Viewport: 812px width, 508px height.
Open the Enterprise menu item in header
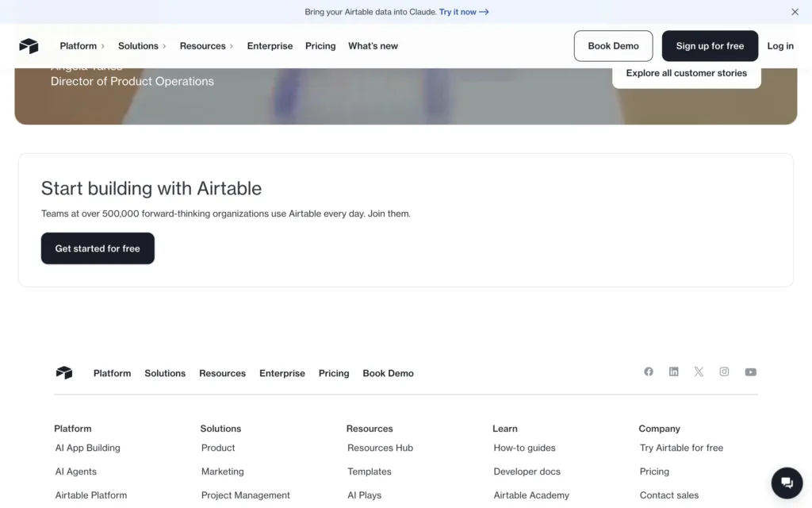(270, 46)
